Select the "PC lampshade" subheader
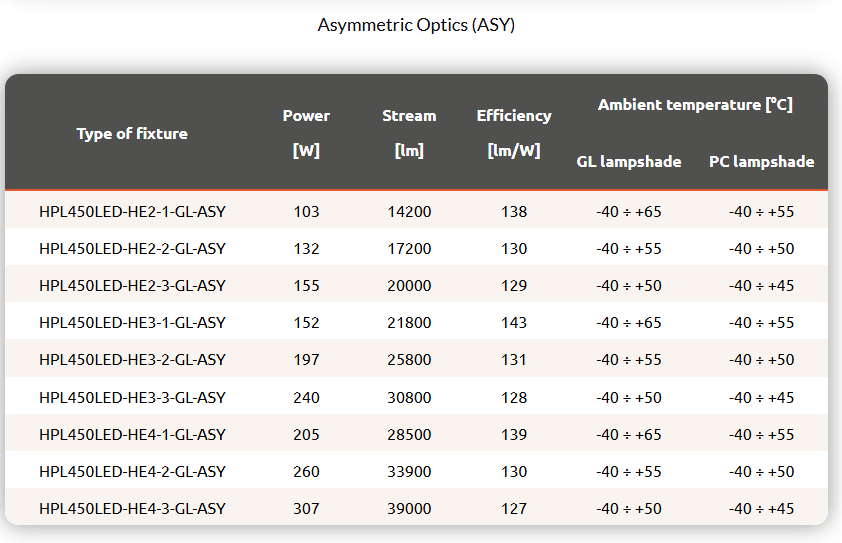This screenshot has width=842, height=543. 761,161
